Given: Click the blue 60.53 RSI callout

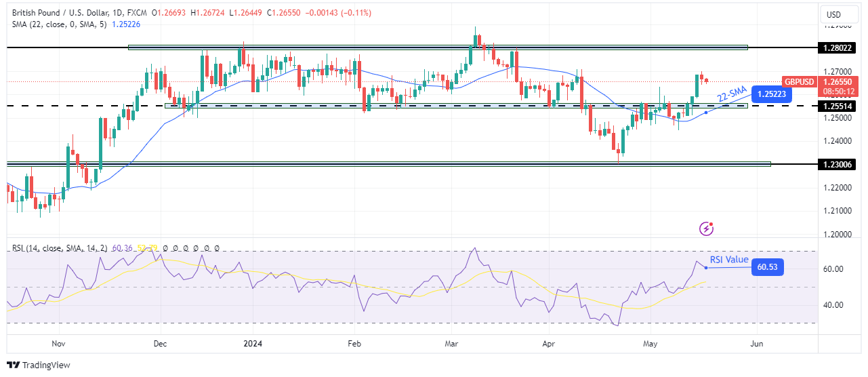Looking at the screenshot, I should coord(767,269).
